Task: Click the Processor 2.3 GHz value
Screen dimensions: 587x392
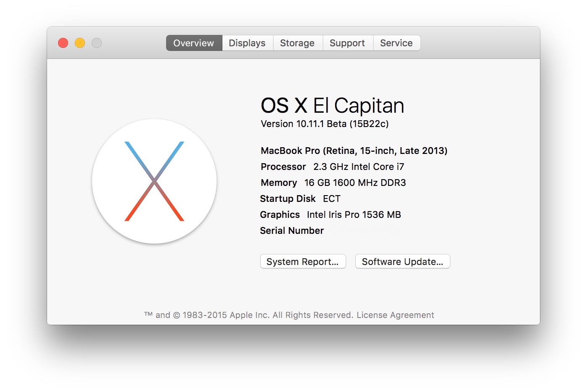Action: (x=359, y=167)
